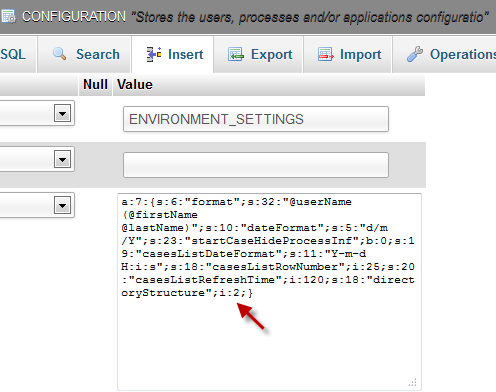Click the Import table icon
The width and height of the screenshot is (496, 392).
click(325, 54)
